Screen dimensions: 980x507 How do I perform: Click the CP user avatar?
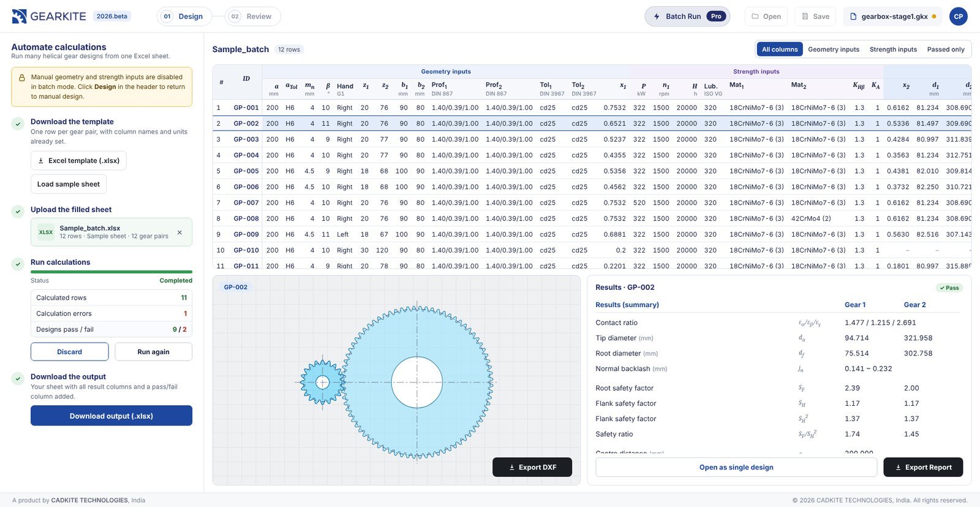tap(958, 17)
